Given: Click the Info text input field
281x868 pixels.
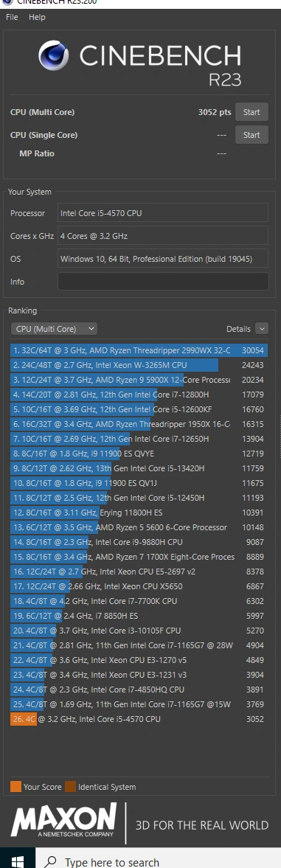Looking at the screenshot, I should [x=163, y=281].
